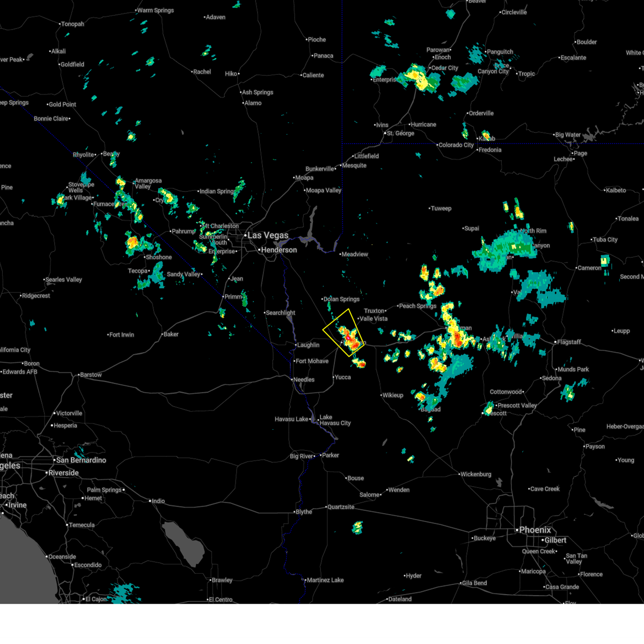Viewport: 644px width, 644px height.
Task: Click the Littlefield label
Action: click(x=367, y=156)
